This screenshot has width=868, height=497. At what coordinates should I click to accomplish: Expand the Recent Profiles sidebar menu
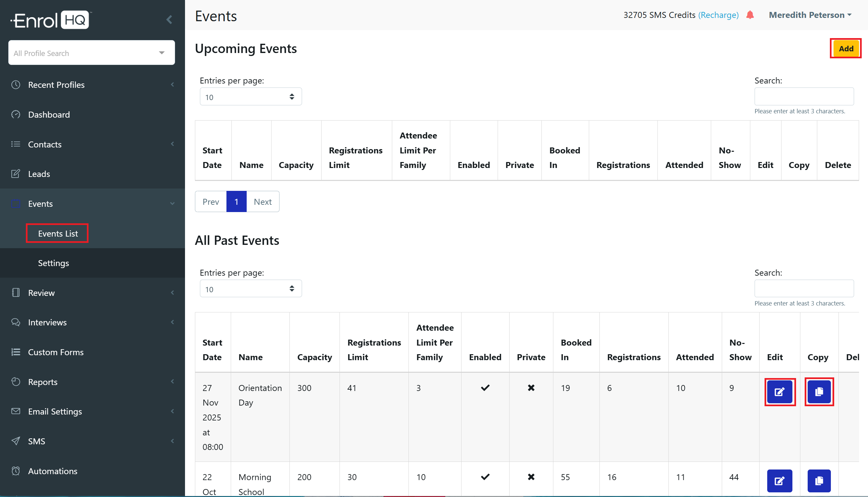(56, 84)
